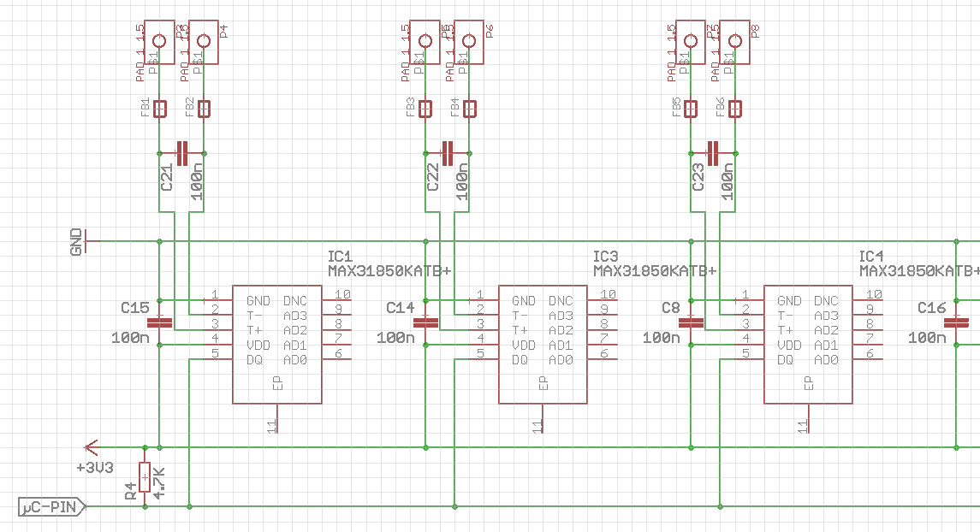Click the +3V3 text label
The width and height of the screenshot is (980, 532).
pyautogui.click(x=95, y=468)
